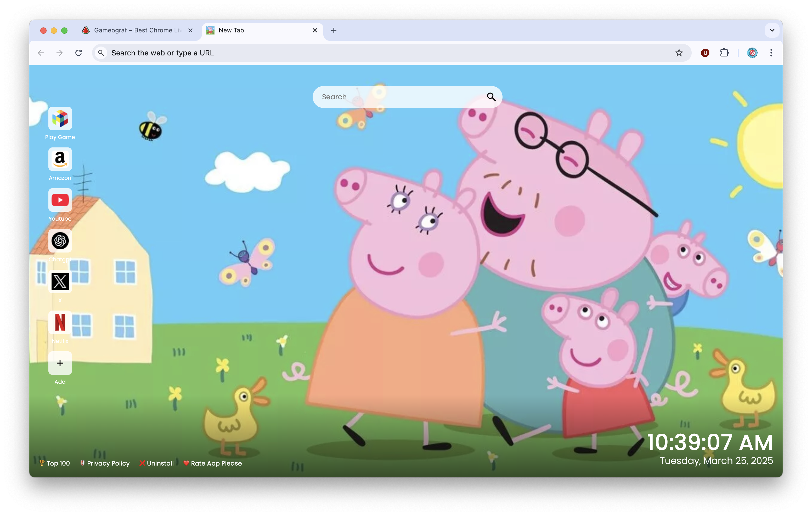Open the Top 100 link
Image resolution: width=812 pixels, height=516 pixels.
click(x=54, y=463)
